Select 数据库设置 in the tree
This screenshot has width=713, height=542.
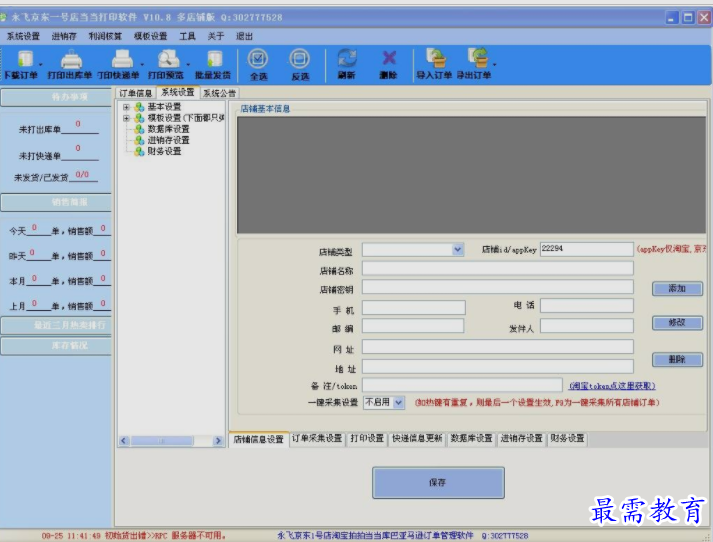(x=168, y=129)
